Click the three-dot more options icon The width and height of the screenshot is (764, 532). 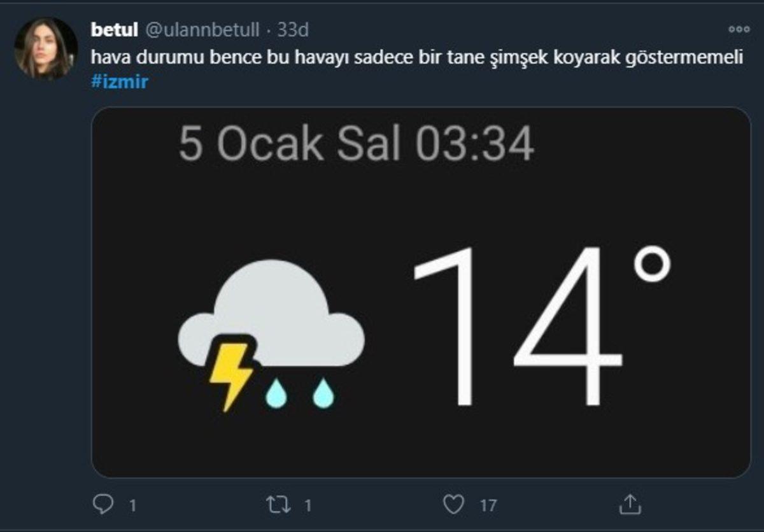[738, 28]
